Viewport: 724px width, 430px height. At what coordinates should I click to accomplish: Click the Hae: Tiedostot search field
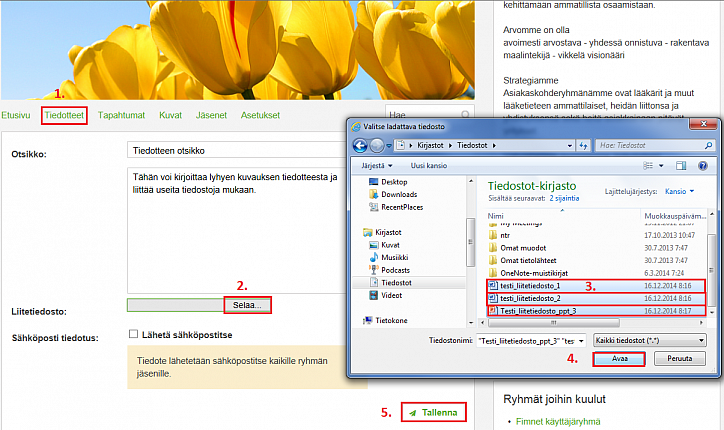tap(654, 145)
